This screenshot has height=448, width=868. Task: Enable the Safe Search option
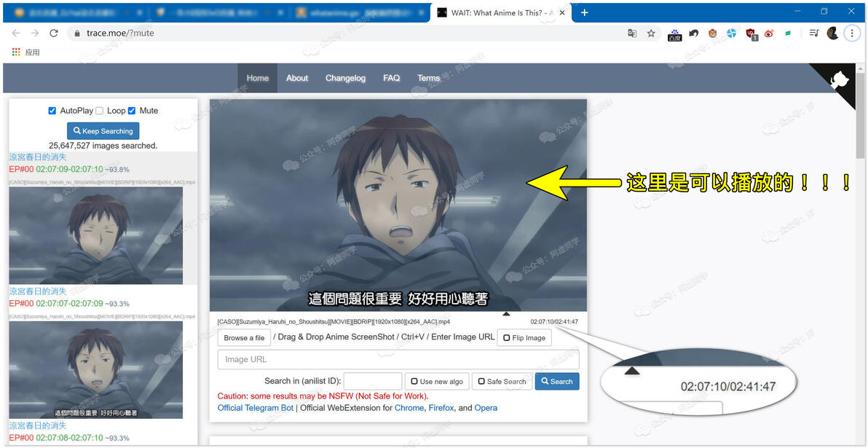(x=481, y=382)
